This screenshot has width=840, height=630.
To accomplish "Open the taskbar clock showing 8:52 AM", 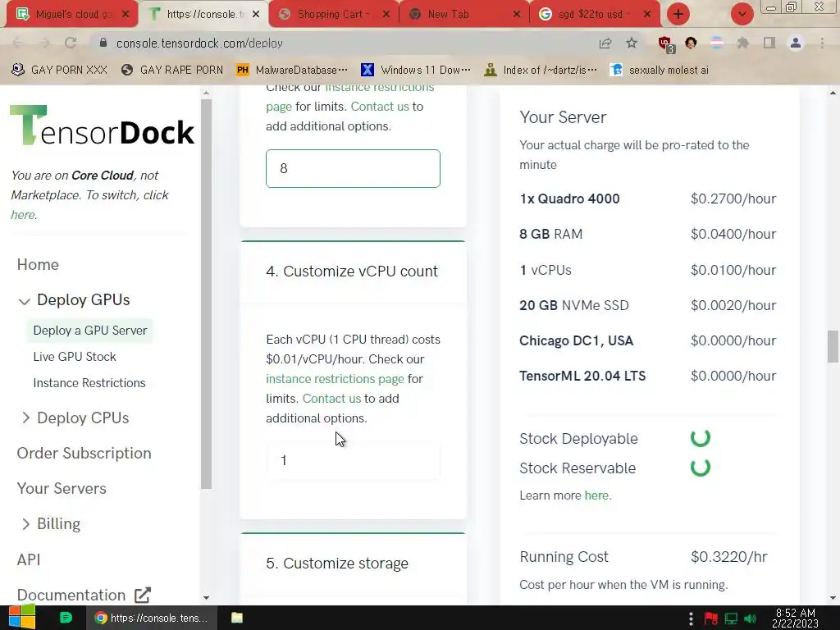I will 795,618.
